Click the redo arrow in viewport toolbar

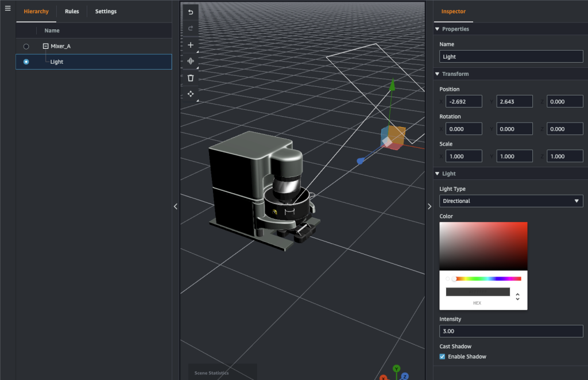pos(191,28)
